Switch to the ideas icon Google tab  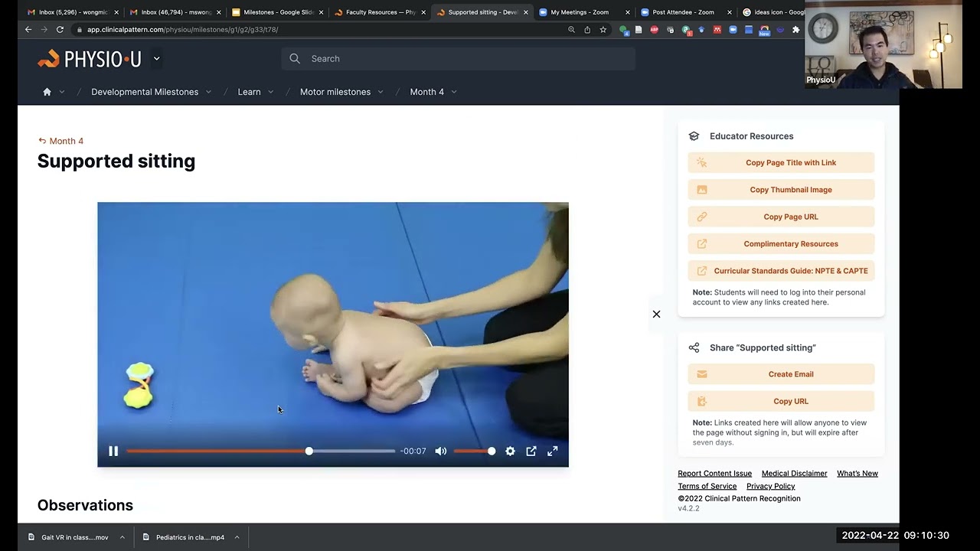773,12
